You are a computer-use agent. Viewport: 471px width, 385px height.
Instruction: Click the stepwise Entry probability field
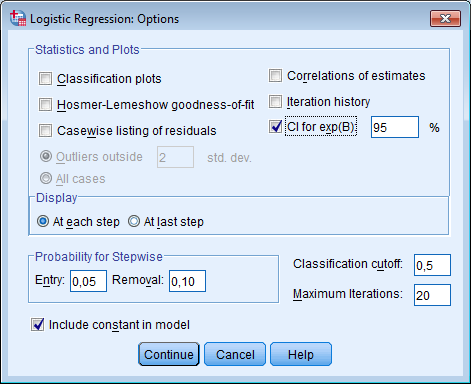(88, 281)
